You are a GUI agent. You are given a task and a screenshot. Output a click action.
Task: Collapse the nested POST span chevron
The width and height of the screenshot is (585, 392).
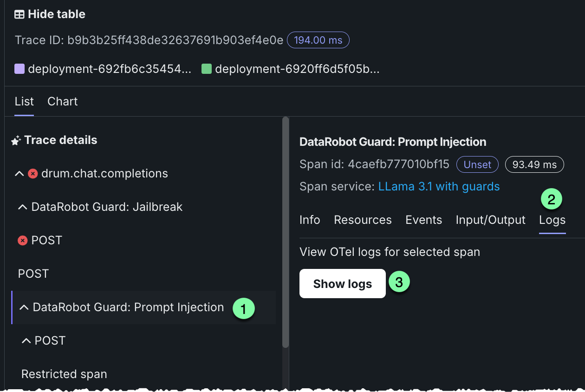coord(26,341)
